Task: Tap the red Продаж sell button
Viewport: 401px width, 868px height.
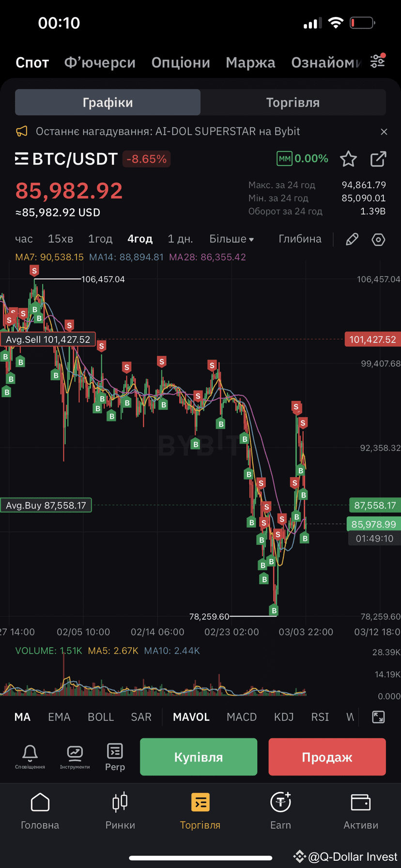Action: coord(327,757)
